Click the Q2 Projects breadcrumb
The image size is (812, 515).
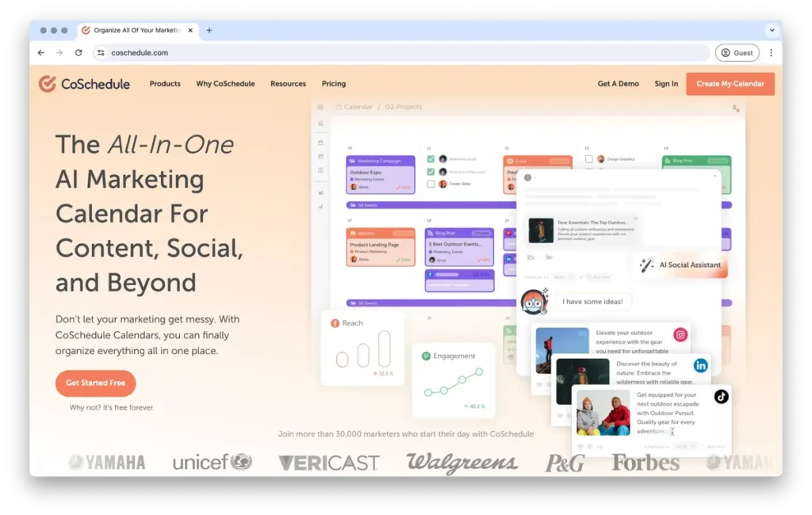[404, 107]
